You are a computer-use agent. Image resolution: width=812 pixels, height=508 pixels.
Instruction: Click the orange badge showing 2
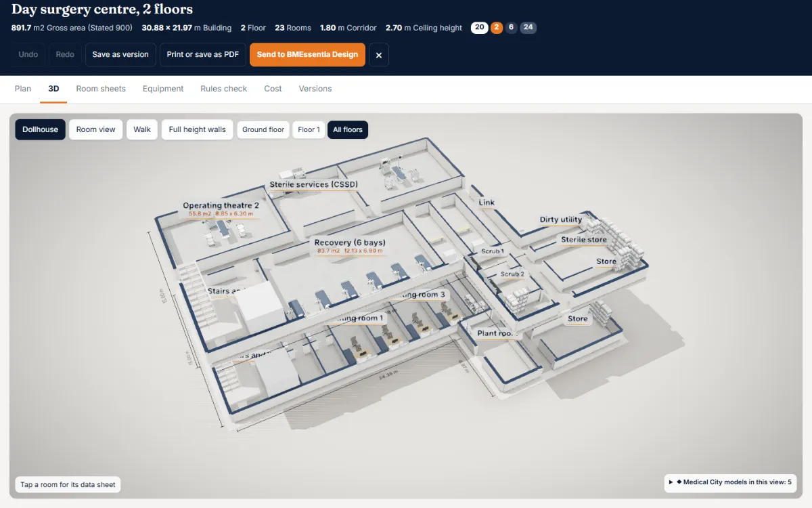tap(497, 28)
